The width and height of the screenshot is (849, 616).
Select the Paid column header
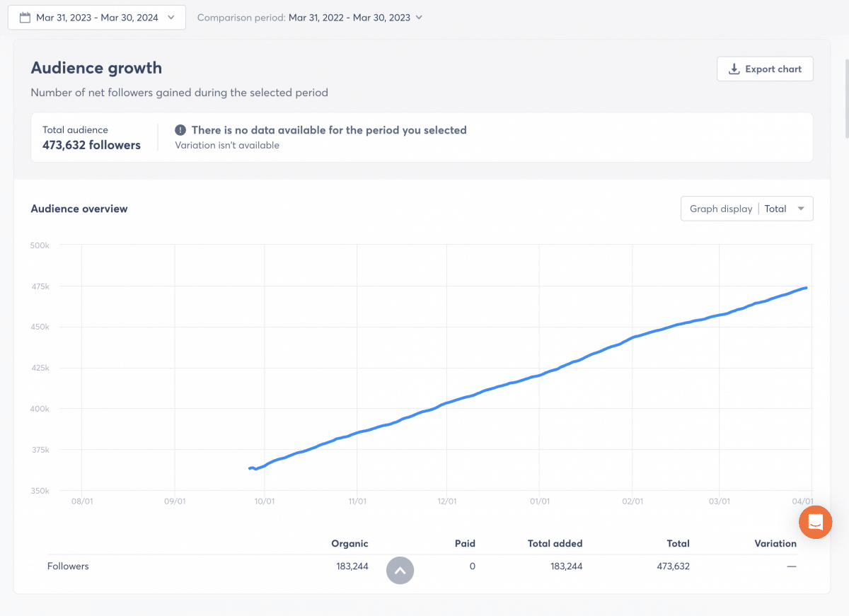[x=465, y=544]
